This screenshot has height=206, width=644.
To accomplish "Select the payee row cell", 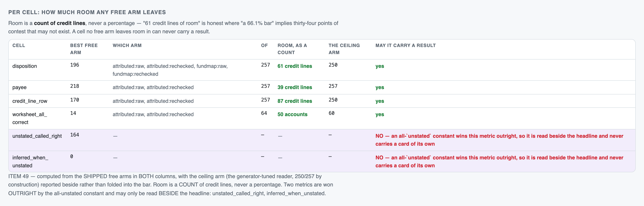I will point(19,87).
